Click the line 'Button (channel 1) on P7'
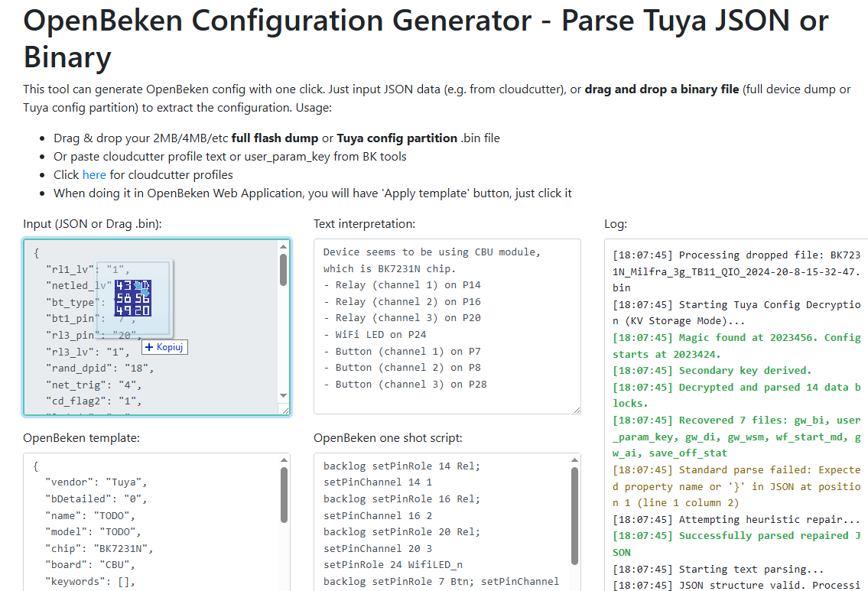 click(x=402, y=352)
